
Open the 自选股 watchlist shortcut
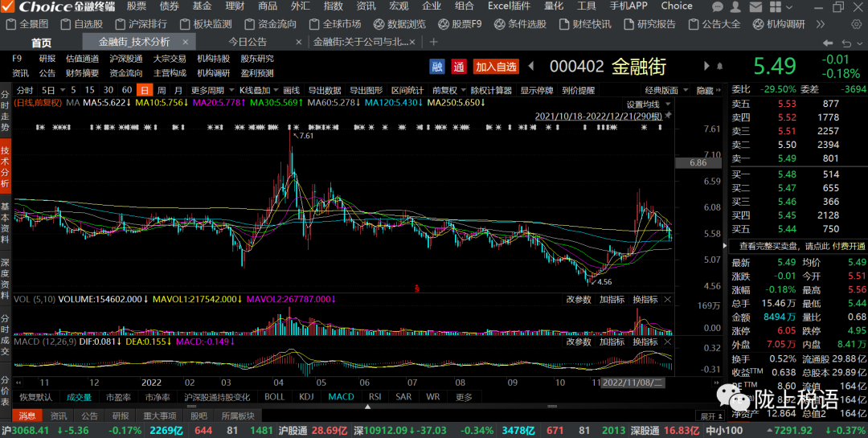point(82,24)
